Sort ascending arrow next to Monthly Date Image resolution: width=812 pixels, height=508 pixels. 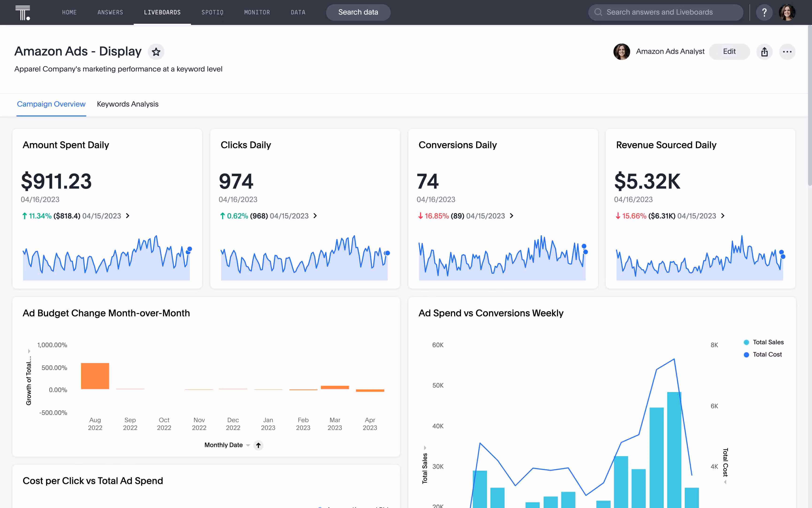tap(258, 445)
